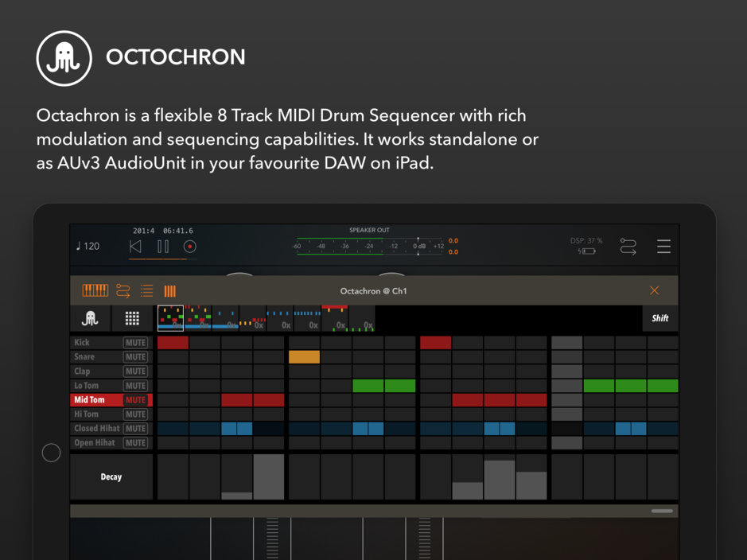Click the Decay parameter label
The height and width of the screenshot is (560, 747).
click(x=111, y=476)
